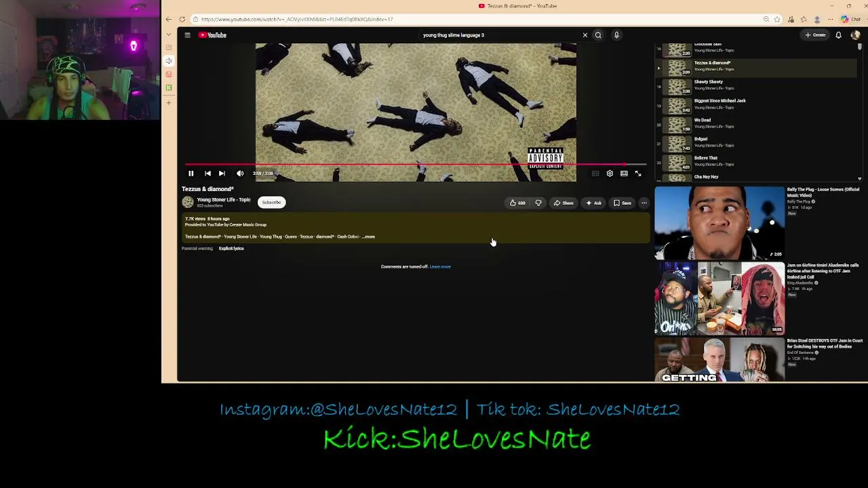
Task: Bookmark this page with the star
Action: (x=778, y=19)
